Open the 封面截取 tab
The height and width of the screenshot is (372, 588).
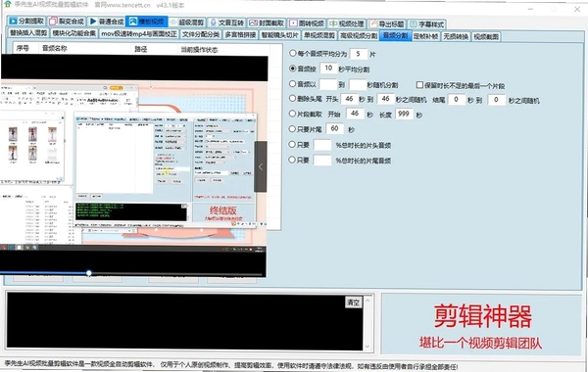click(x=267, y=23)
